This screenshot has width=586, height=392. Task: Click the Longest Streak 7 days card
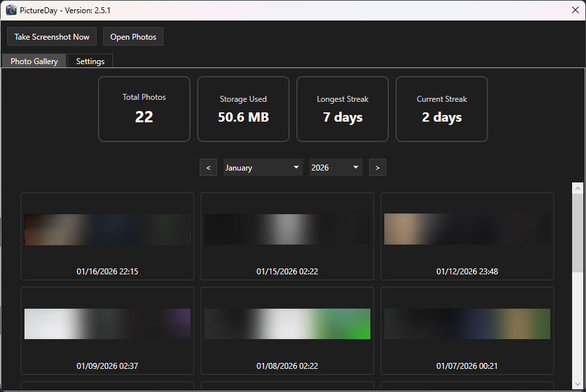[343, 109]
